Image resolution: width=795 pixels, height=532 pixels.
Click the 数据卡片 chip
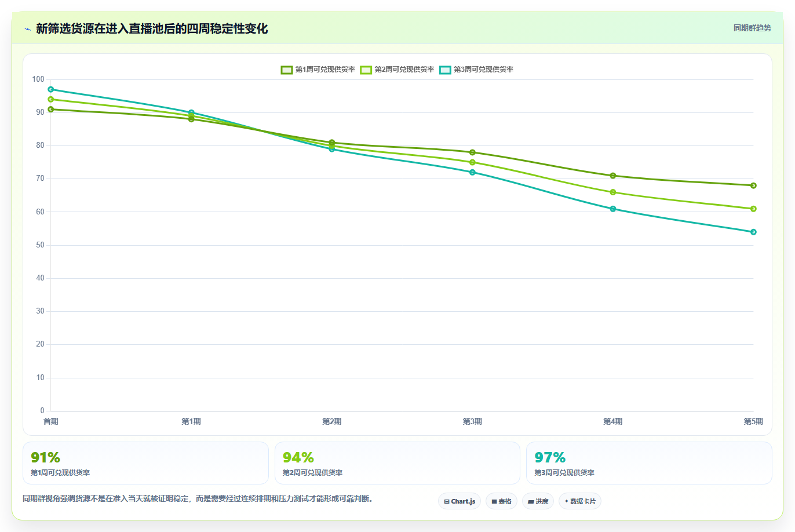click(580, 501)
